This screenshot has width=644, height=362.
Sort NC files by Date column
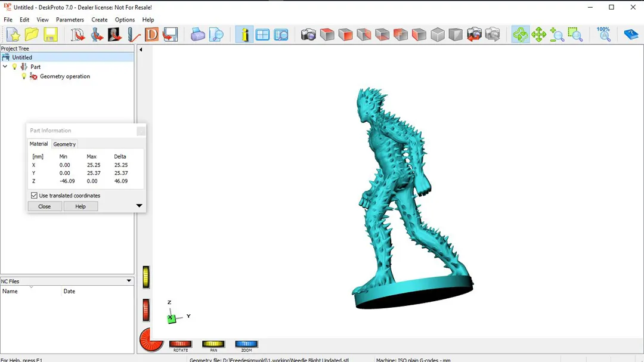click(x=98, y=291)
